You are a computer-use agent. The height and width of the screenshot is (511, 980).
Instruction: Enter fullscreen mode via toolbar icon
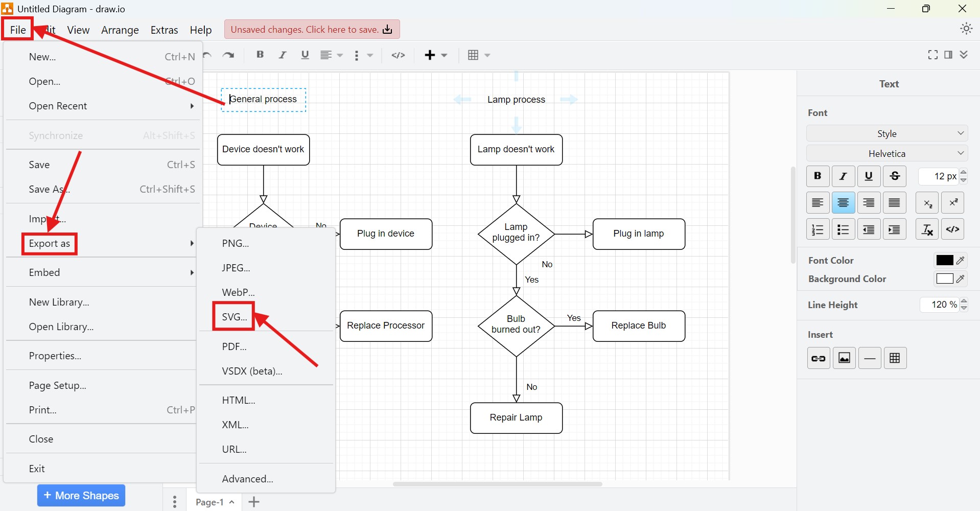pyautogui.click(x=932, y=55)
